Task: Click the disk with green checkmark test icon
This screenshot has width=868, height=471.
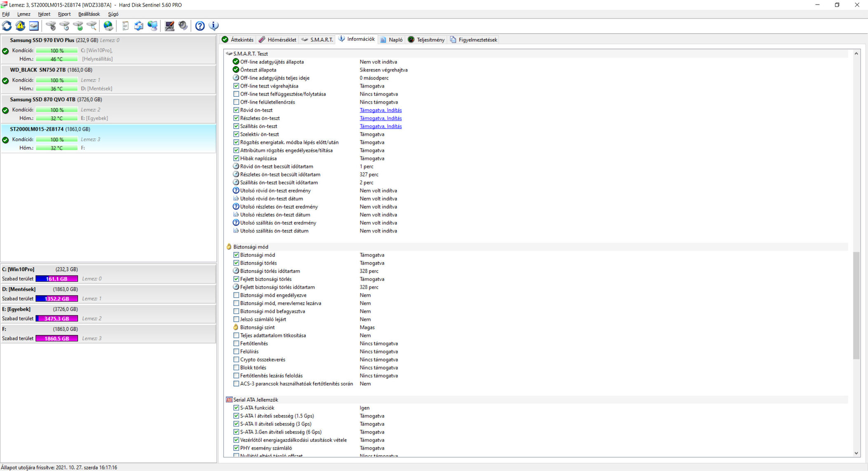Action: 78,26
